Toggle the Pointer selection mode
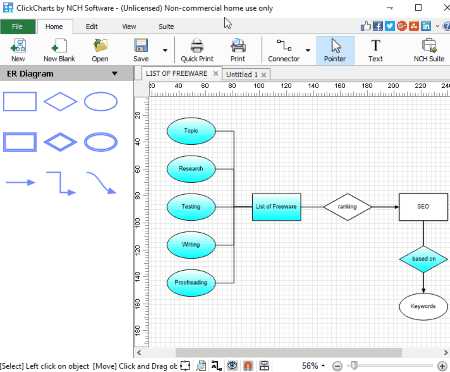The height and width of the screenshot is (372, 450). click(x=335, y=51)
